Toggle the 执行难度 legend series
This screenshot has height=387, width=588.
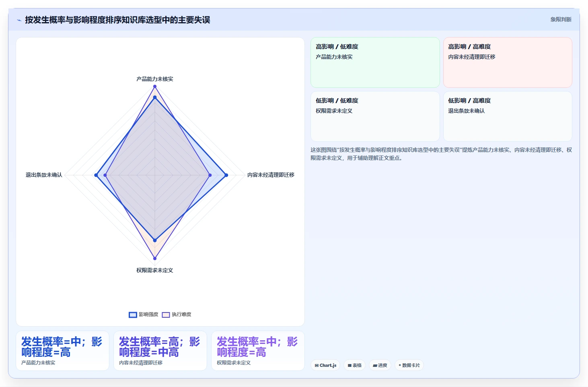point(177,315)
